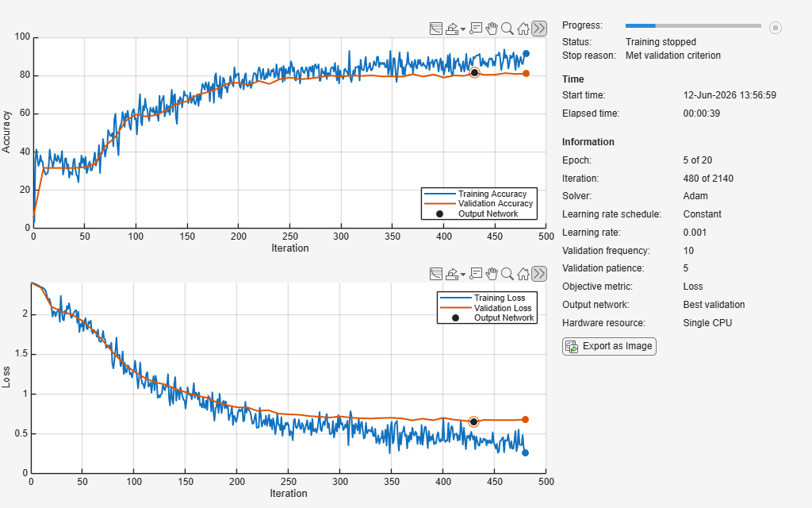Toggle data tips icon on loss plot

476,274
